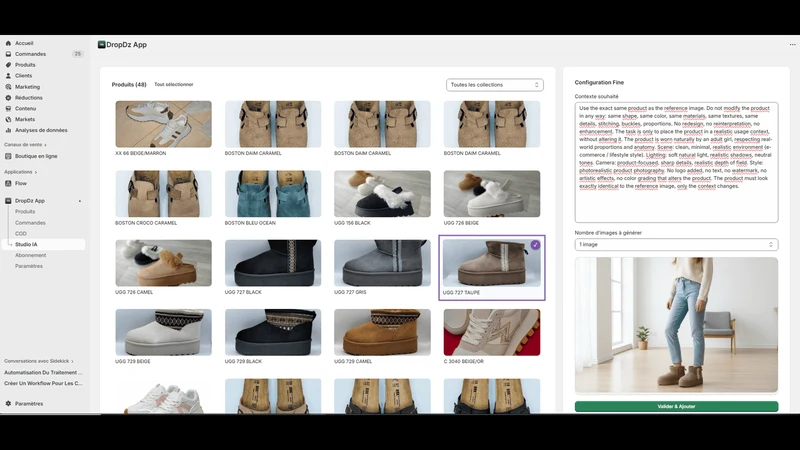Select UGG 156 BLACK product thumbnail
This screenshot has height=450, width=800.
pos(382,194)
